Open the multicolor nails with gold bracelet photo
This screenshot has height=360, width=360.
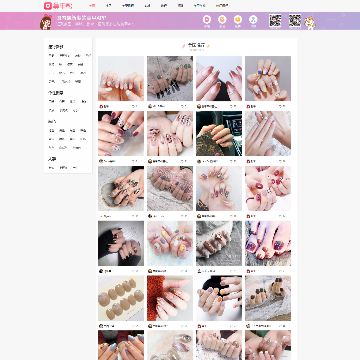(219, 188)
